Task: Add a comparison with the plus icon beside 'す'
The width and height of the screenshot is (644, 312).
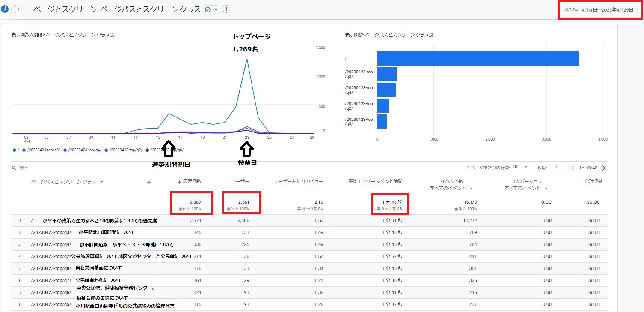Action: pos(15,9)
